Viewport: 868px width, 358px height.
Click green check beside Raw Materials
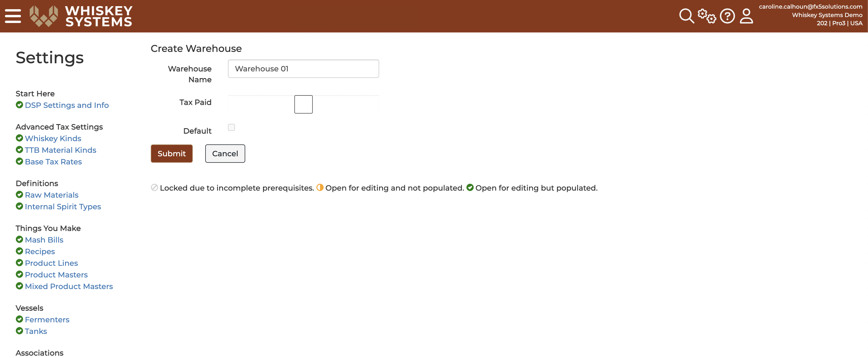[x=19, y=195]
